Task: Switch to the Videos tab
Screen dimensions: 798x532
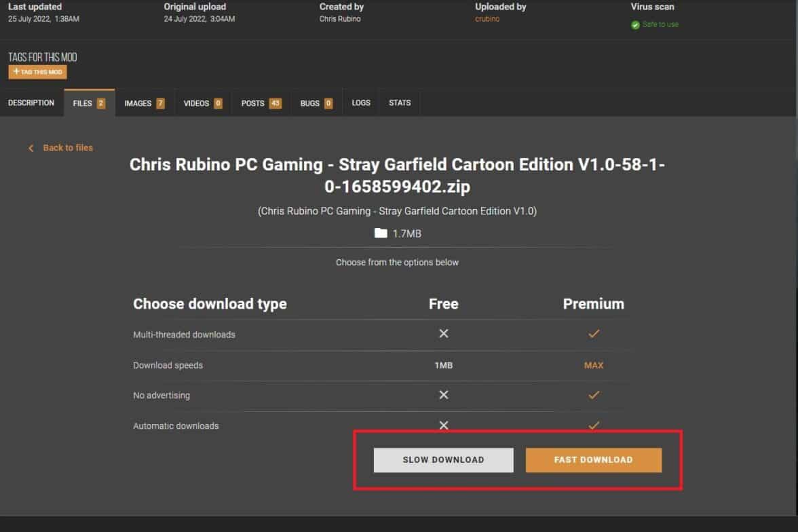Action: point(202,103)
